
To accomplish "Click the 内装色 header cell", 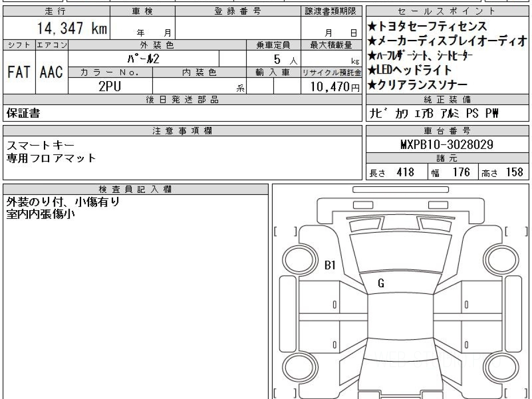I will 199,72.
